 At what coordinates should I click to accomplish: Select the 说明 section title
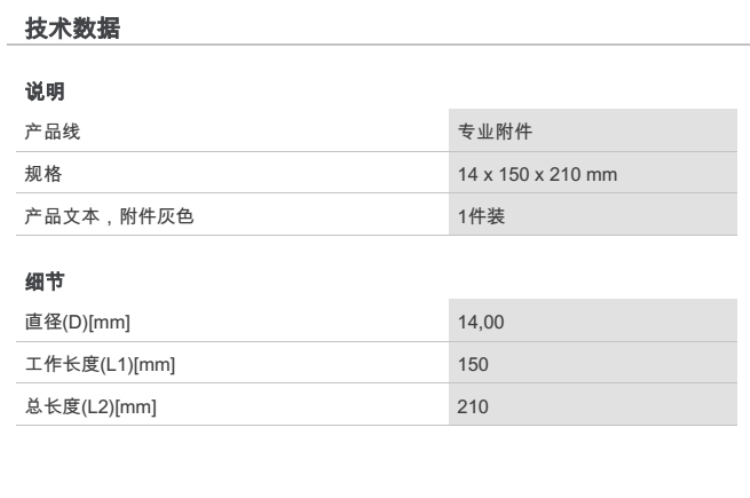tap(44, 93)
